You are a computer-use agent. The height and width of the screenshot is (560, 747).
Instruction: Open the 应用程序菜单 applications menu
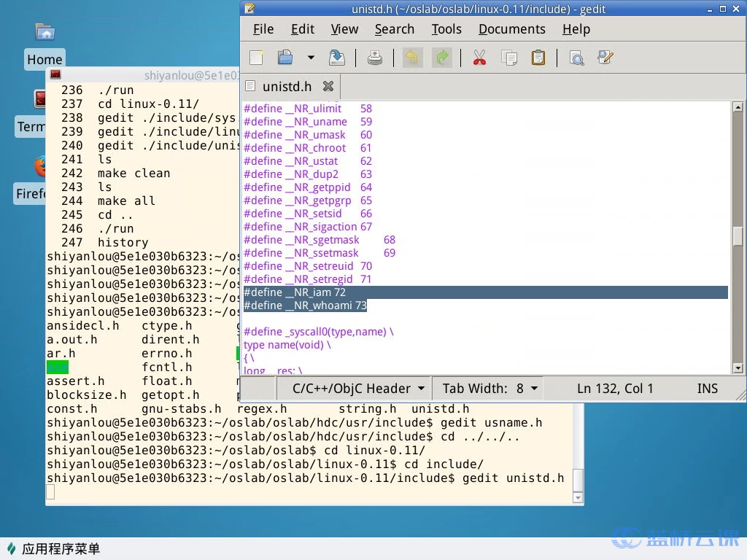(53, 549)
